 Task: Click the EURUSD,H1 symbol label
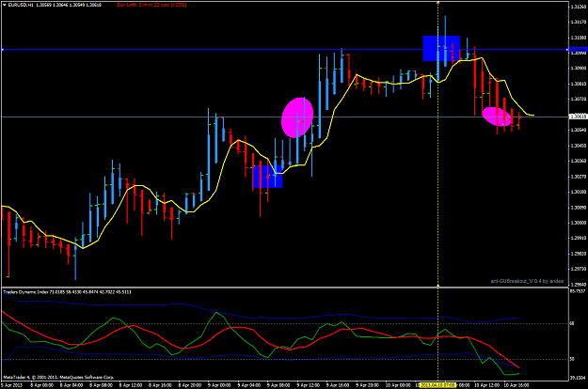pos(21,5)
